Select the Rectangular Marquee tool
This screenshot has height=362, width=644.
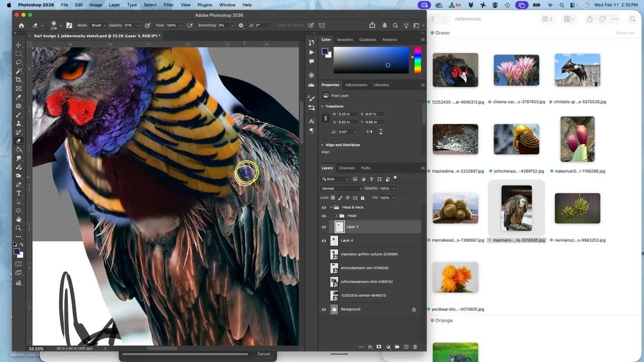click(19, 53)
